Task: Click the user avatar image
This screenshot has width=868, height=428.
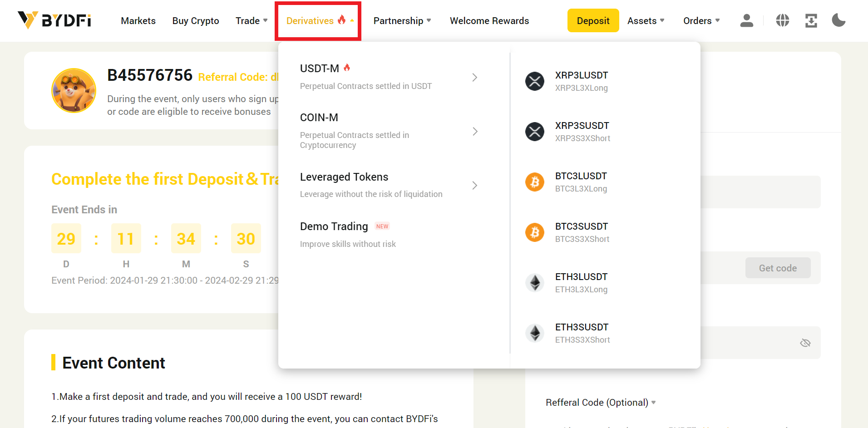Action: 74,90
